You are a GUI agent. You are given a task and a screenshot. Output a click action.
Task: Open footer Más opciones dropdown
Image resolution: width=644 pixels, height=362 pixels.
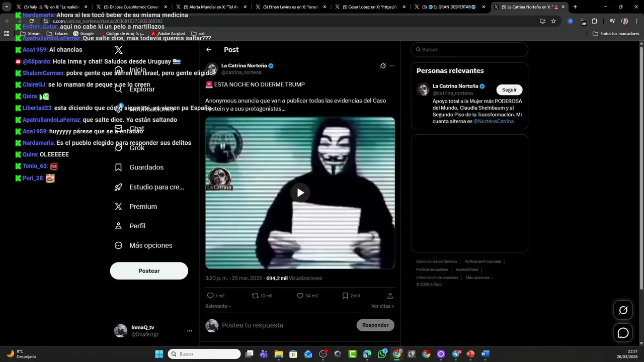click(479, 278)
